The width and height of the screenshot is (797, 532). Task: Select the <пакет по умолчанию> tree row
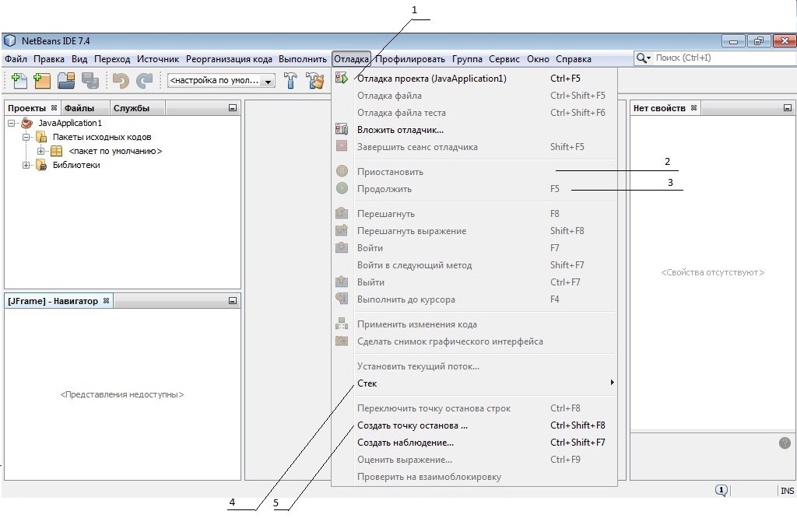115,151
